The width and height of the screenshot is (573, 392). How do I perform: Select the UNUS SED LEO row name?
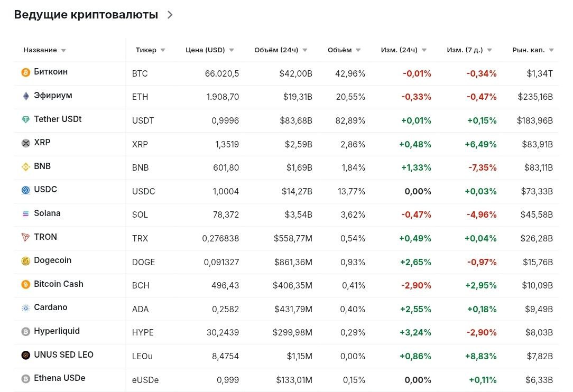(x=63, y=355)
